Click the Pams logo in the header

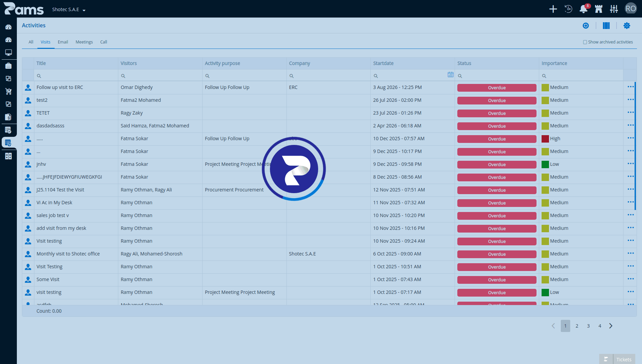pyautogui.click(x=24, y=9)
